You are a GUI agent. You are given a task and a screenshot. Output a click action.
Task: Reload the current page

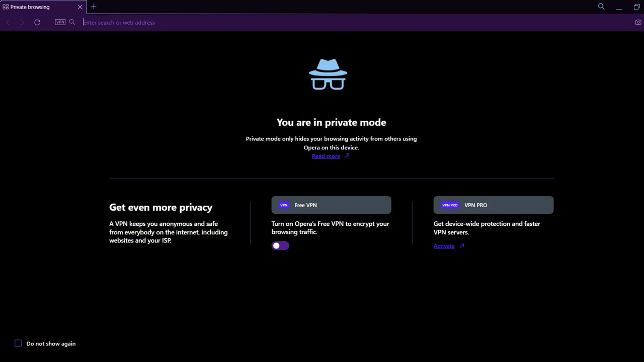click(37, 22)
